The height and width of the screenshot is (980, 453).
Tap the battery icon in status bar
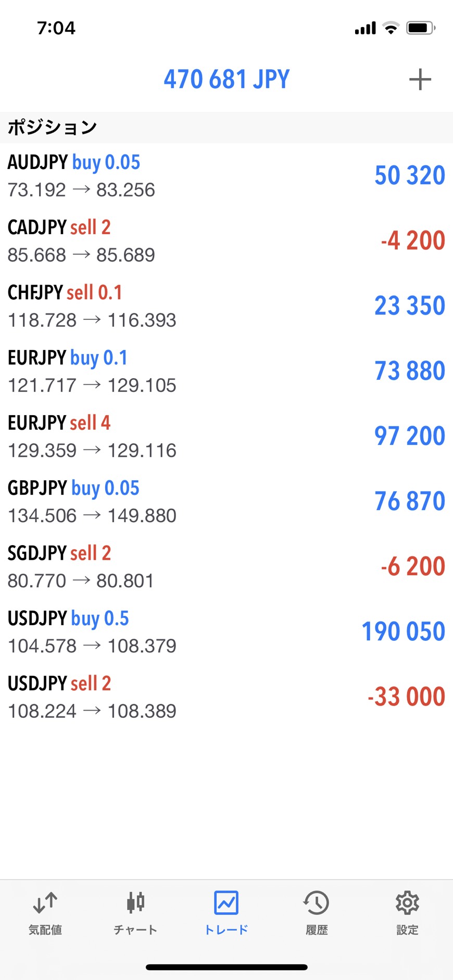pyautogui.click(x=421, y=28)
